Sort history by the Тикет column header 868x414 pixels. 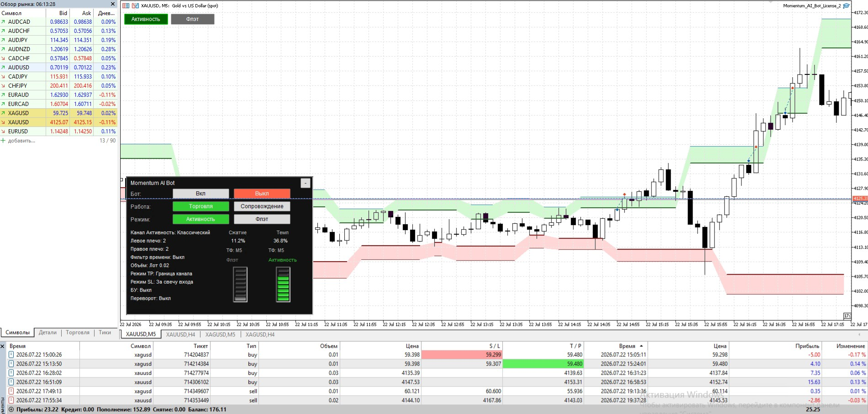tap(181, 346)
